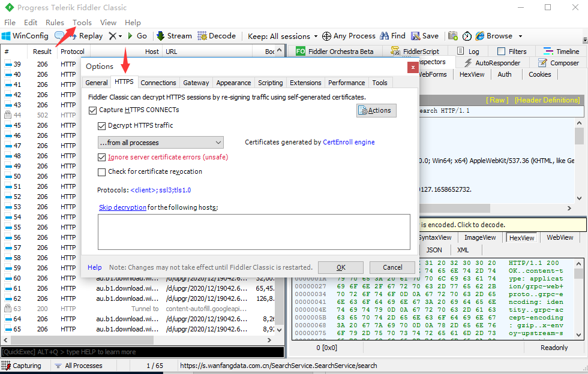Switch to Appearance tab in Options

[x=233, y=83]
